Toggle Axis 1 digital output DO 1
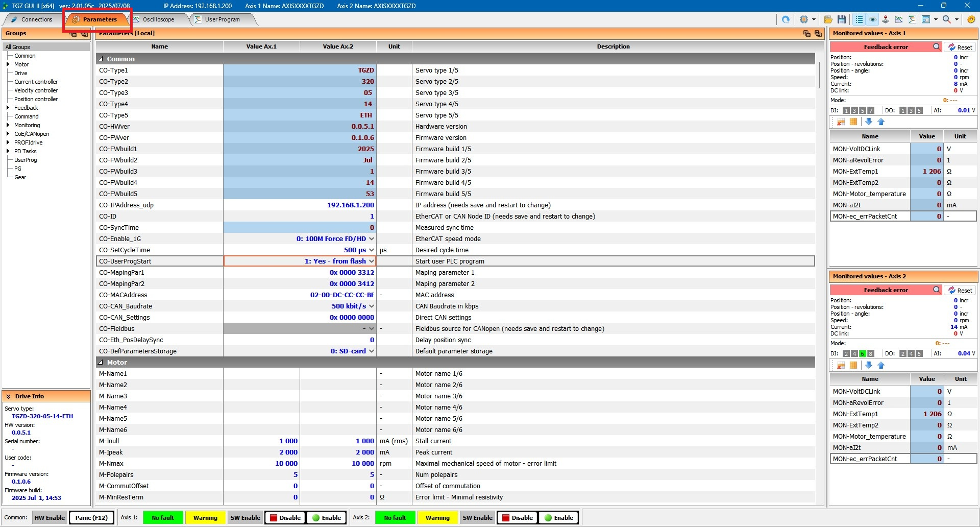Image resolution: width=980 pixels, height=527 pixels. (903, 110)
